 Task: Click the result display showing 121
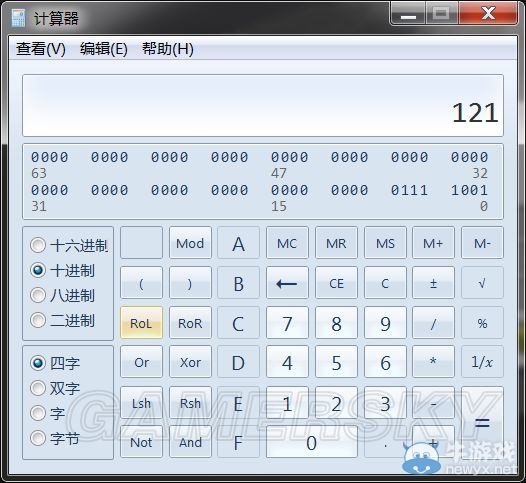(x=263, y=105)
